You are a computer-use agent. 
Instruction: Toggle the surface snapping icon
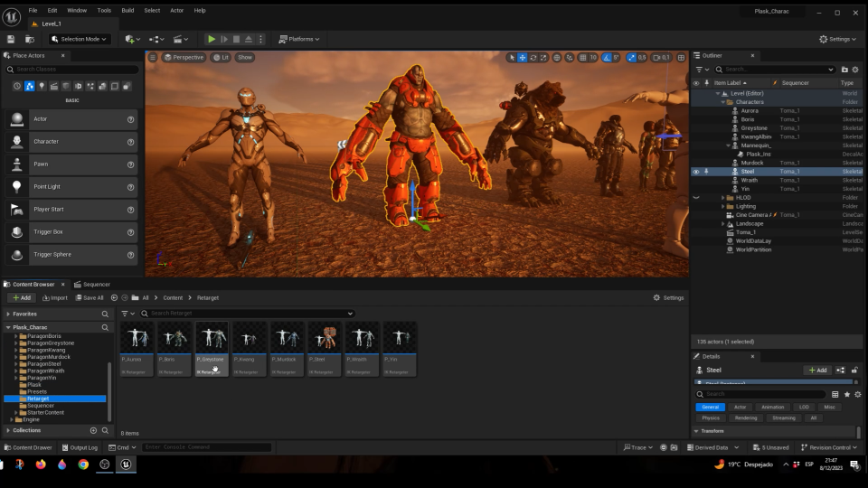click(x=569, y=58)
